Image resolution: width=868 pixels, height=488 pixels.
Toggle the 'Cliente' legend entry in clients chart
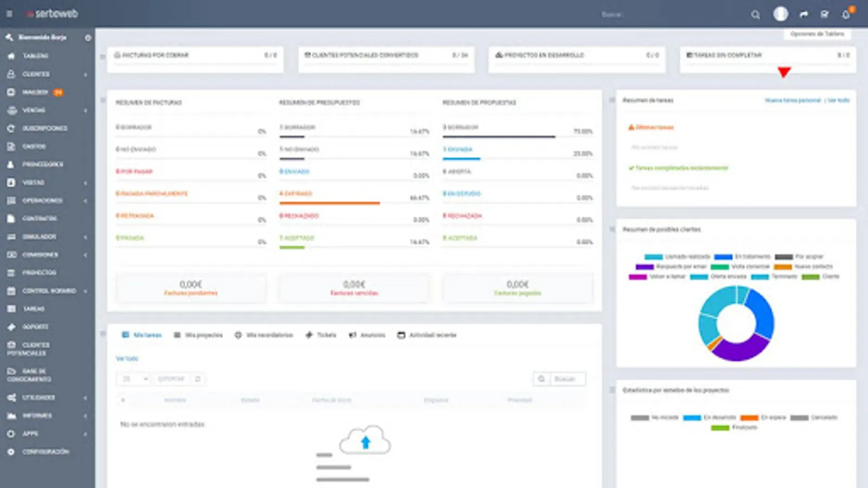821,277
